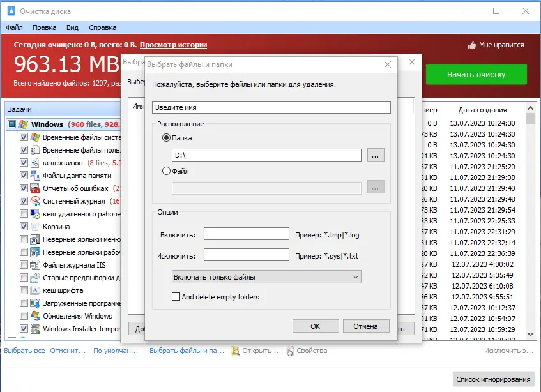This screenshot has height=392, width=541.
Task: Toggle the Windows group checkbox
Action: [11, 124]
